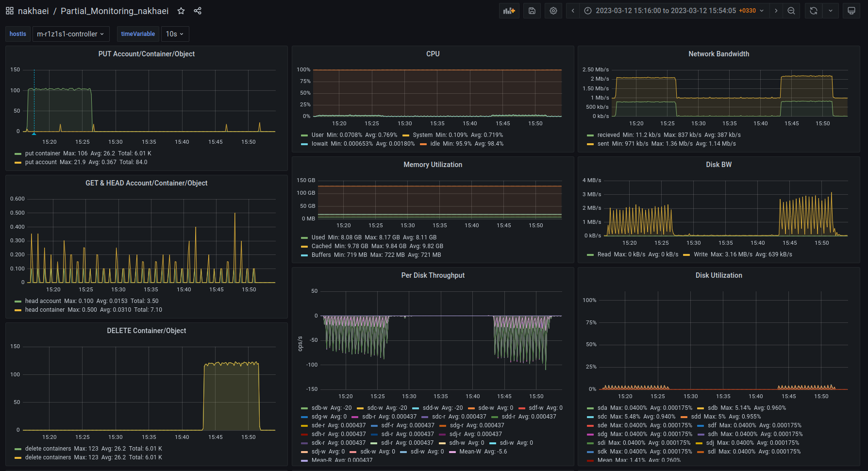Viewport: 868px width, 471px height.
Task: Open the m-r1z1s1-controller host dropdown
Action: click(x=71, y=34)
